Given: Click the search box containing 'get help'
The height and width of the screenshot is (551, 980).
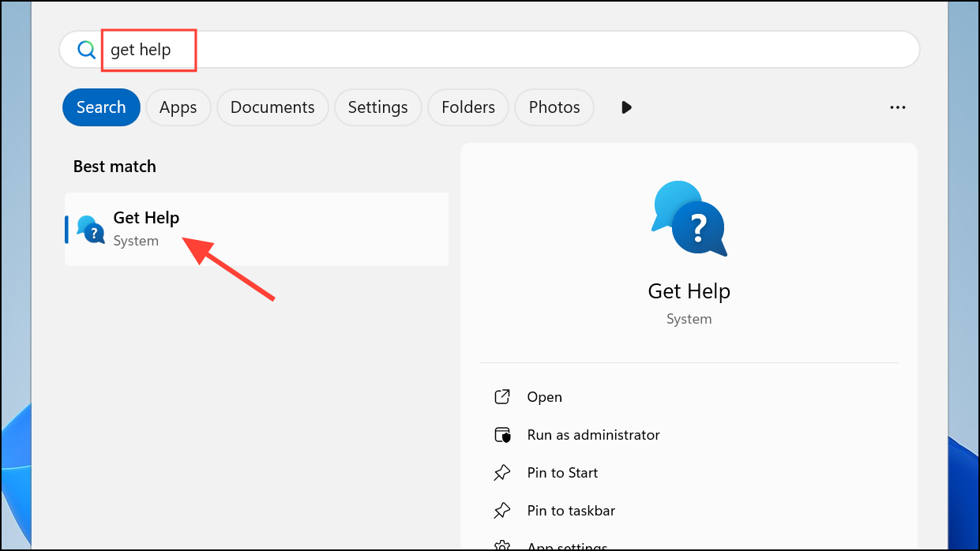Looking at the screenshot, I should tap(490, 50).
